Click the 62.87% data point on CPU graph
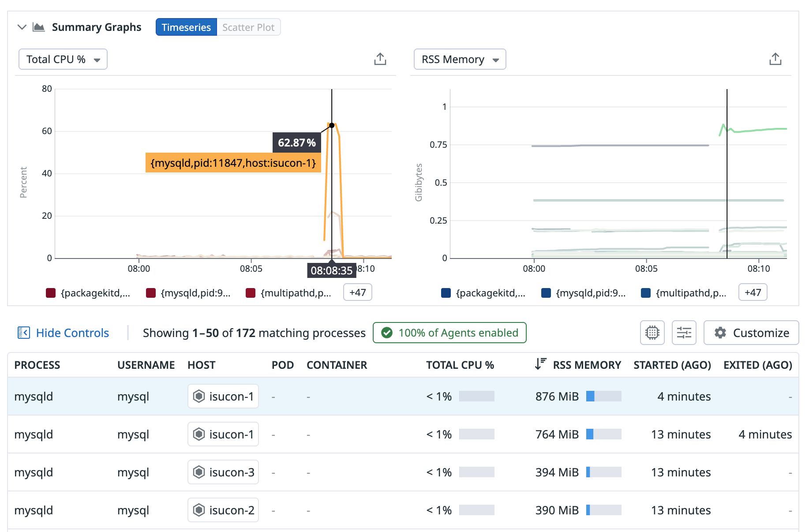809x532 pixels. [332, 125]
